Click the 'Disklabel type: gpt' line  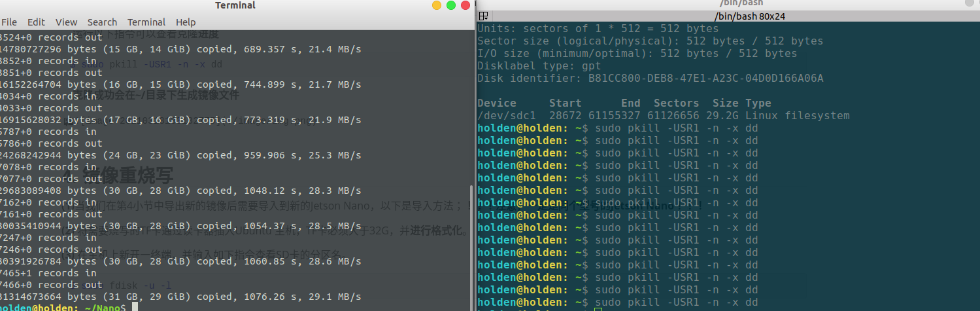(x=539, y=65)
